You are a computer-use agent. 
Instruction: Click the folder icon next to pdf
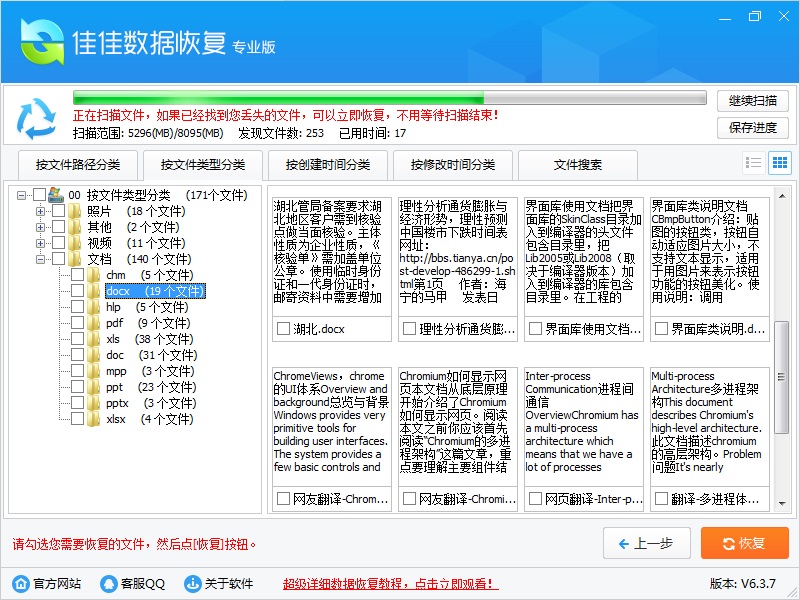click(94, 323)
